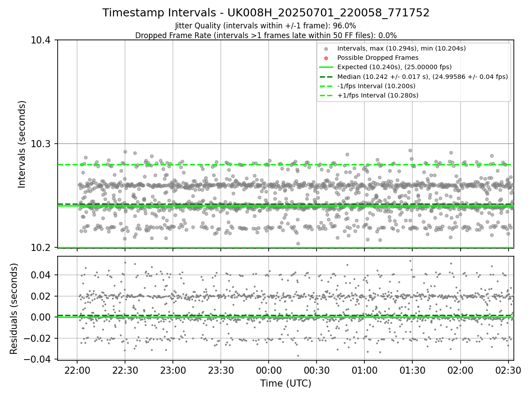Click the dark green dashed line sample beside 'Median' in the legend
The image size is (532, 399).
(x=326, y=77)
